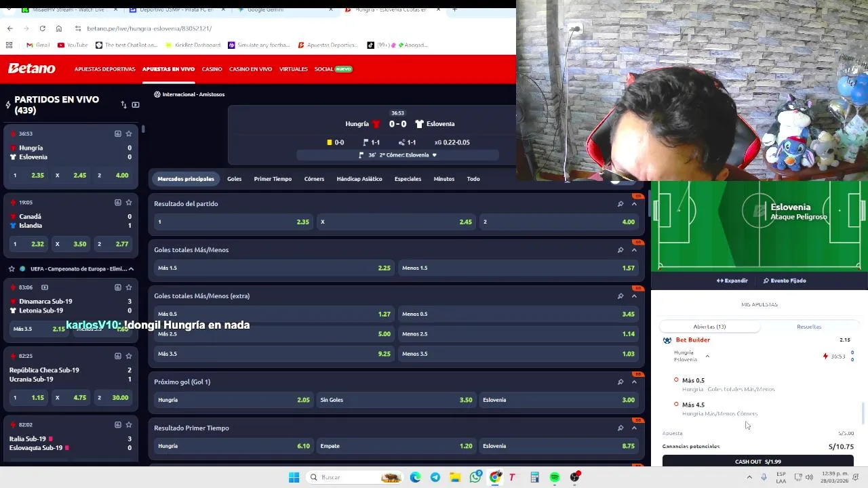Expand the match event dropdown 2° Córner: Eslovenia

(434, 155)
